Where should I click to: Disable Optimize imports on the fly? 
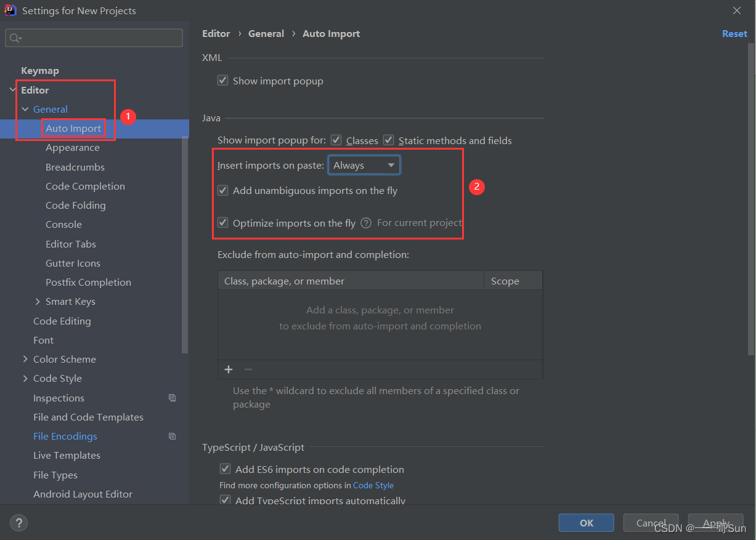coord(223,223)
